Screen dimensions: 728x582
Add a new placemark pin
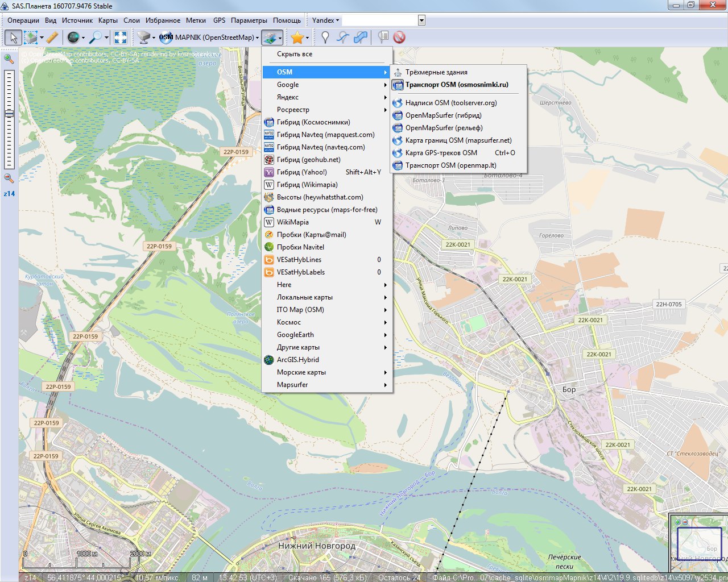coord(325,38)
